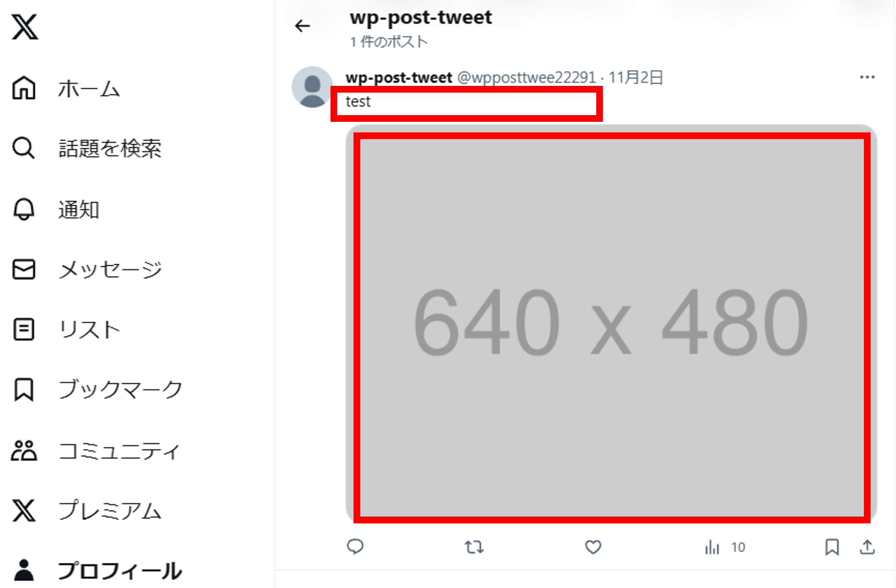The width and height of the screenshot is (896, 588).
Task: Click the @wpposttwee22291 handle link
Action: tap(526, 77)
